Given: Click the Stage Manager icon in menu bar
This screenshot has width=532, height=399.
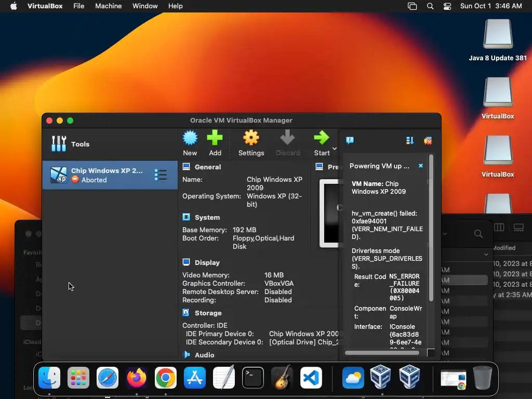Looking at the screenshot, I should coord(412,6).
